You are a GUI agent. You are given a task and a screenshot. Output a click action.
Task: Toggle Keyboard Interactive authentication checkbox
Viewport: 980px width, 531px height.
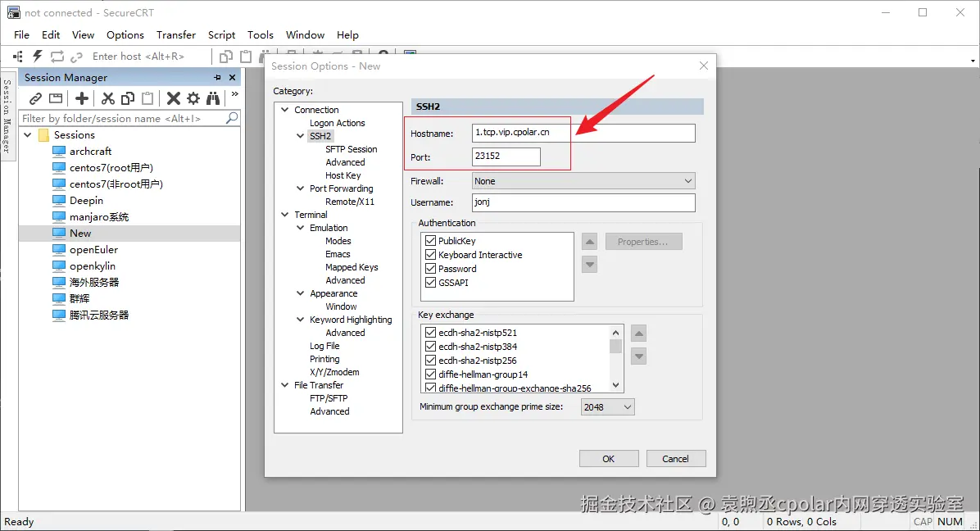[431, 254]
